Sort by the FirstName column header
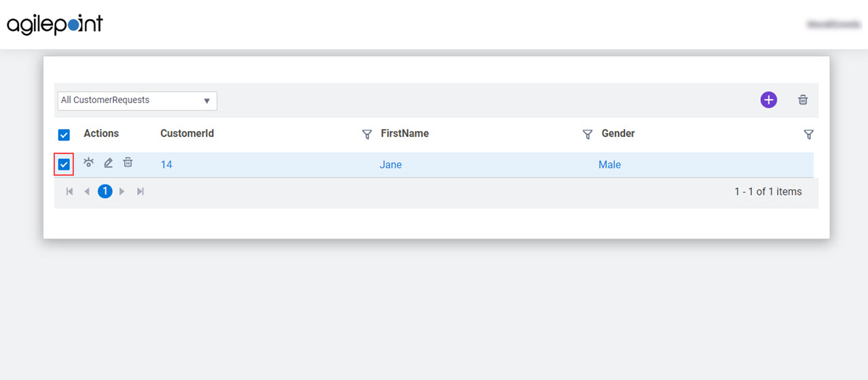The width and height of the screenshot is (868, 380). pyautogui.click(x=405, y=134)
